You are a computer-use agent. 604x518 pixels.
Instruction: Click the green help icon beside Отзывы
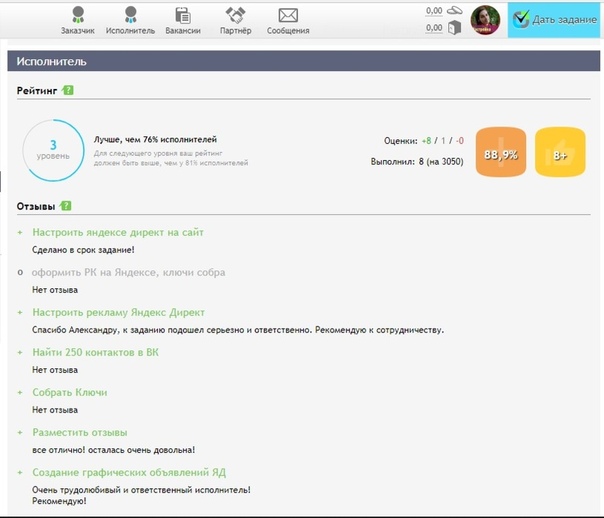point(65,206)
